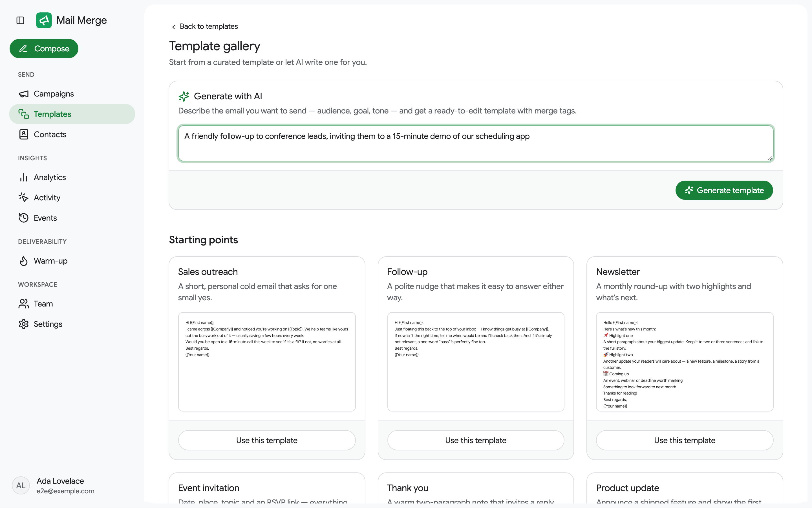812x508 pixels.
Task: Click the Follow-up email preview
Action: pyautogui.click(x=476, y=362)
